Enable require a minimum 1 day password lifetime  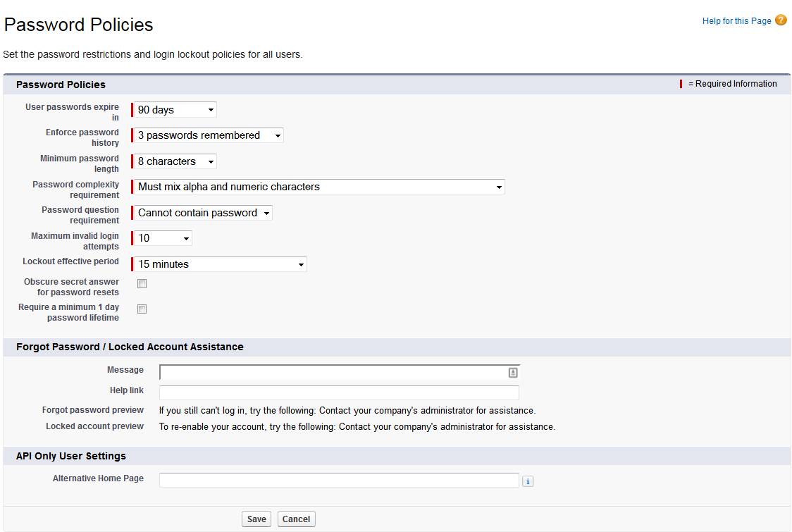click(x=142, y=309)
